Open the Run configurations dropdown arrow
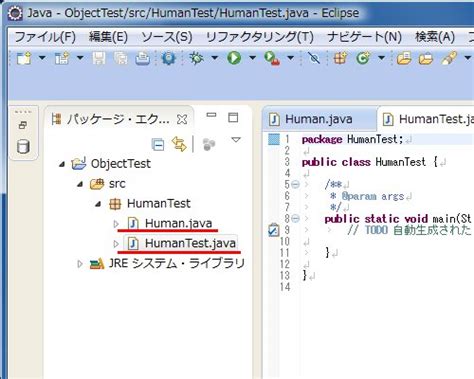 pyautogui.click(x=253, y=58)
